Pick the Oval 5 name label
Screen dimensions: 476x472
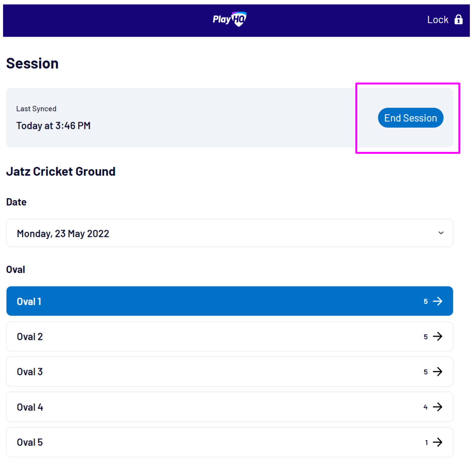[30, 442]
